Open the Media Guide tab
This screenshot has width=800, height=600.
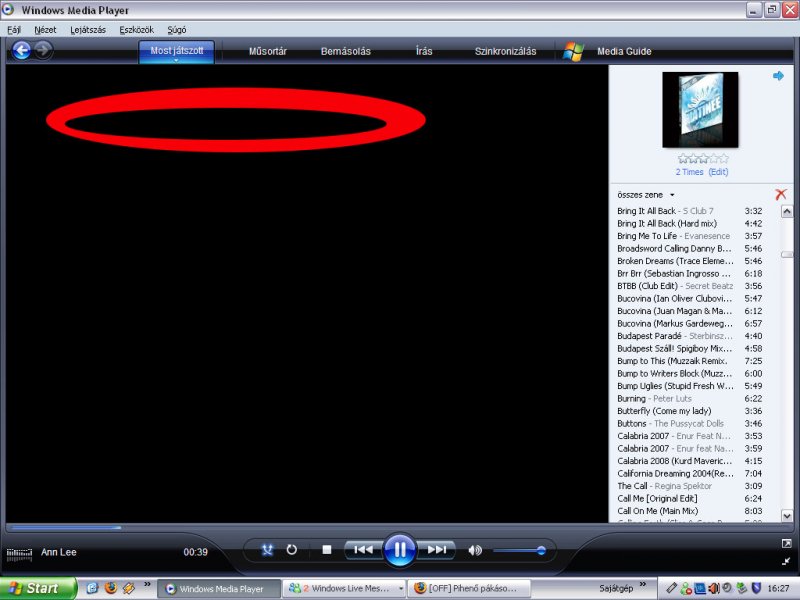click(x=624, y=51)
